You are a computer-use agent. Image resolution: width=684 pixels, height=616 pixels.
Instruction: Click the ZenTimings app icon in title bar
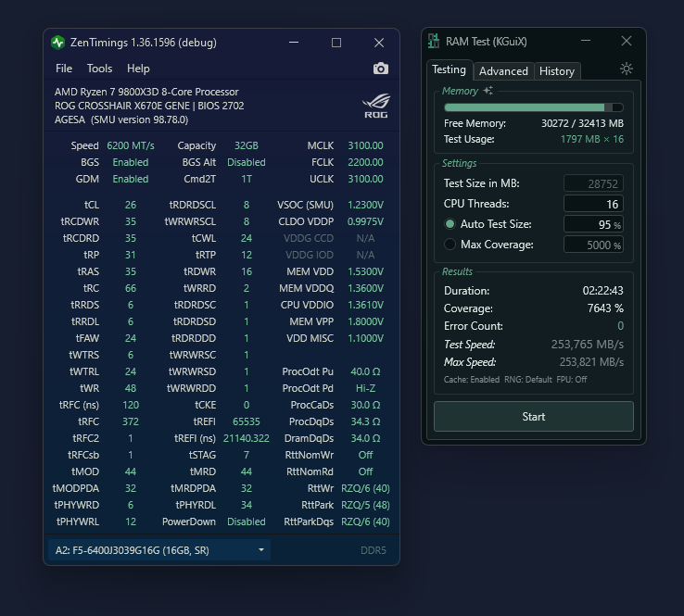point(58,43)
